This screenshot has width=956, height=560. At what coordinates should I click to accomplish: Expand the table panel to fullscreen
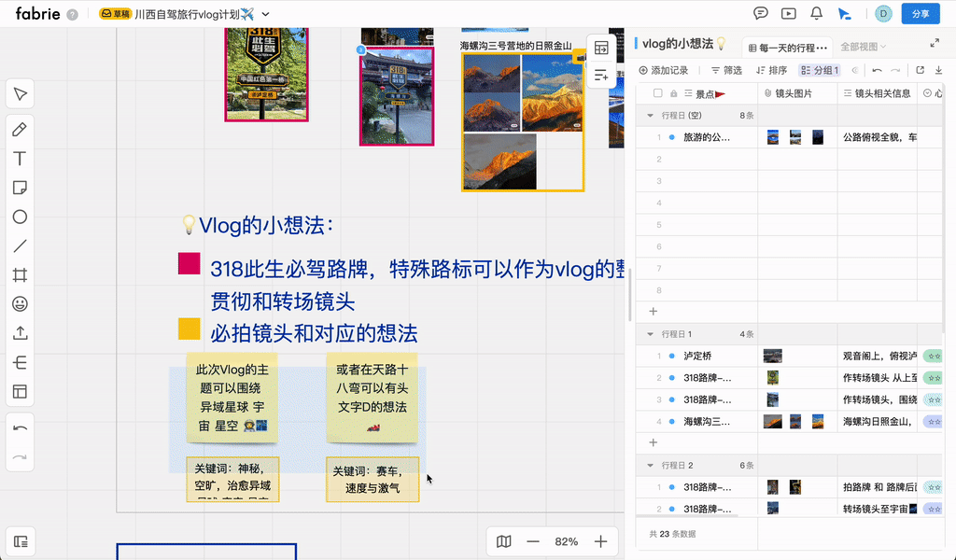[935, 43]
